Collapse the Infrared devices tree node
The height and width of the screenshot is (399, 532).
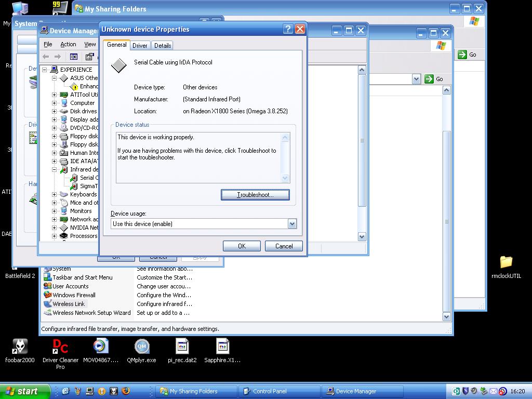click(55, 169)
